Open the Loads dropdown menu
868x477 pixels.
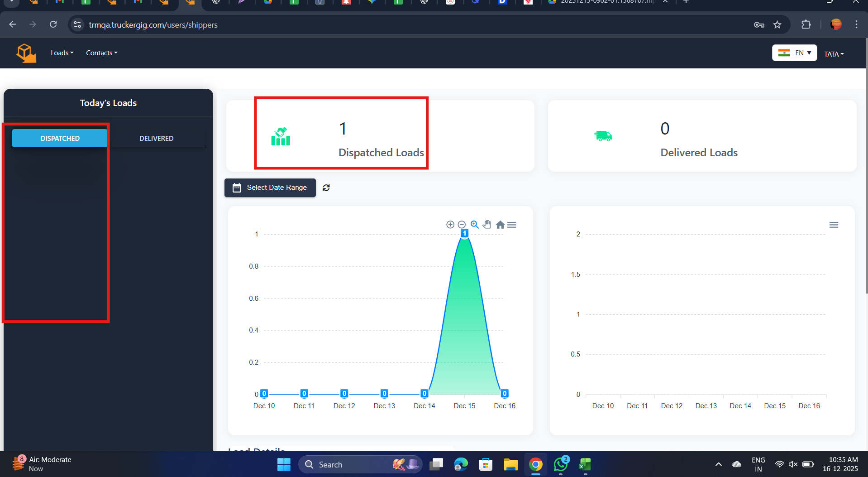pos(62,53)
